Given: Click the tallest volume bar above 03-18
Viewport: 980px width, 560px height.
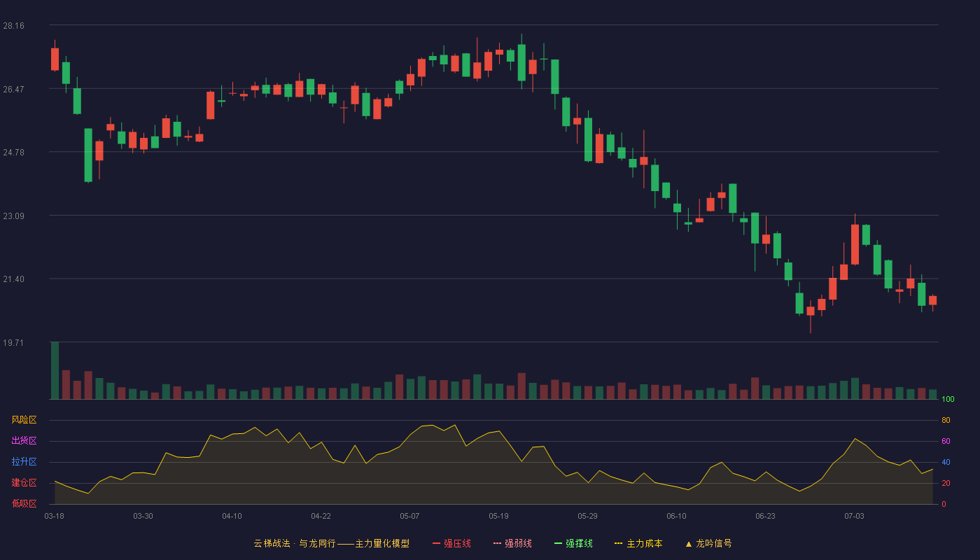Looking at the screenshot, I should (55, 370).
